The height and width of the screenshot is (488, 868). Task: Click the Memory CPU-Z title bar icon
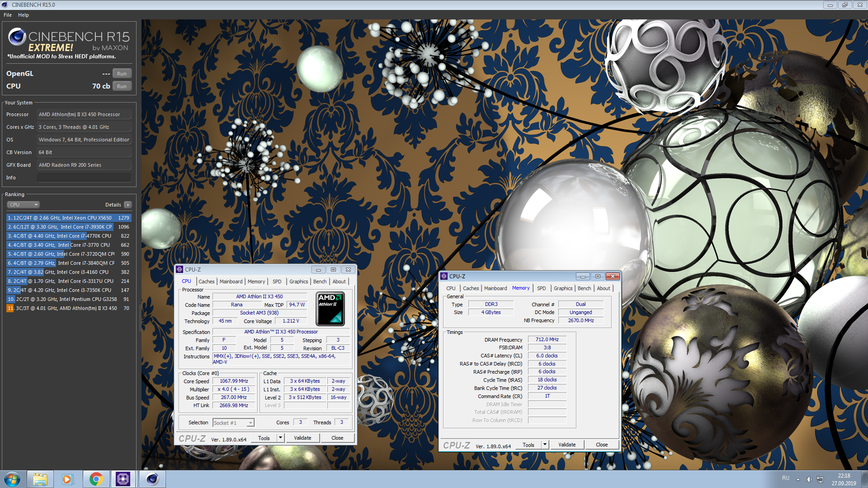pyautogui.click(x=444, y=276)
